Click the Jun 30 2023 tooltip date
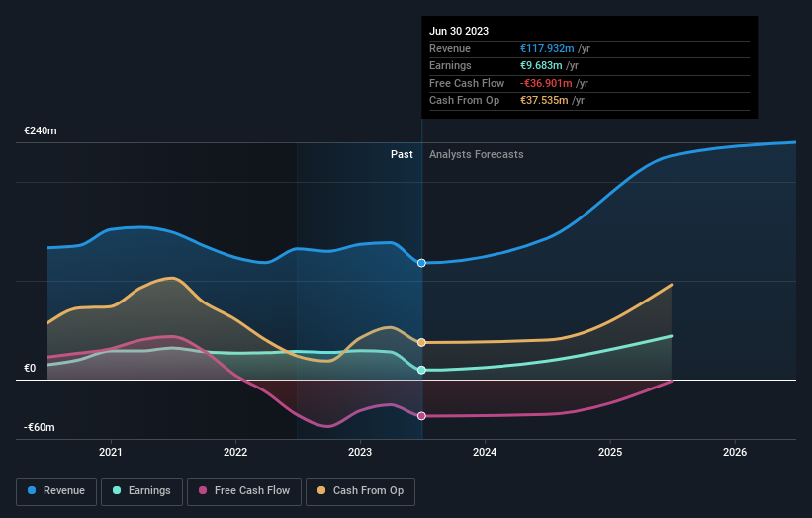The width and height of the screenshot is (812, 518). click(x=459, y=31)
